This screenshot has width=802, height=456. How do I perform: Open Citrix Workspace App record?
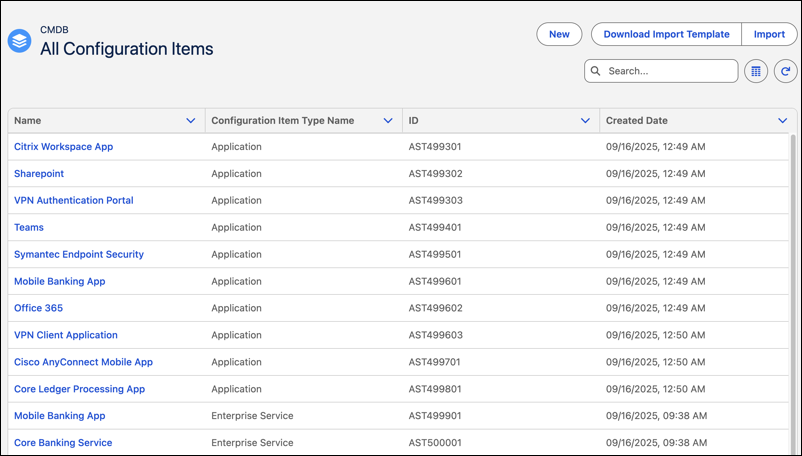point(63,147)
